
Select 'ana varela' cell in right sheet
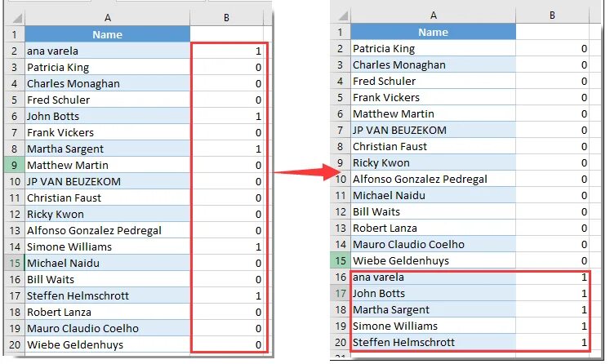pyautogui.click(x=433, y=277)
